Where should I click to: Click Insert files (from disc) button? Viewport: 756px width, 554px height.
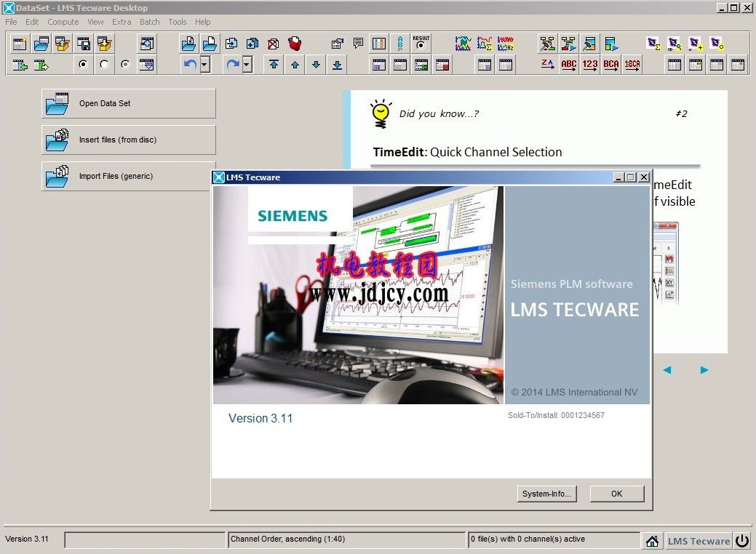tap(129, 140)
